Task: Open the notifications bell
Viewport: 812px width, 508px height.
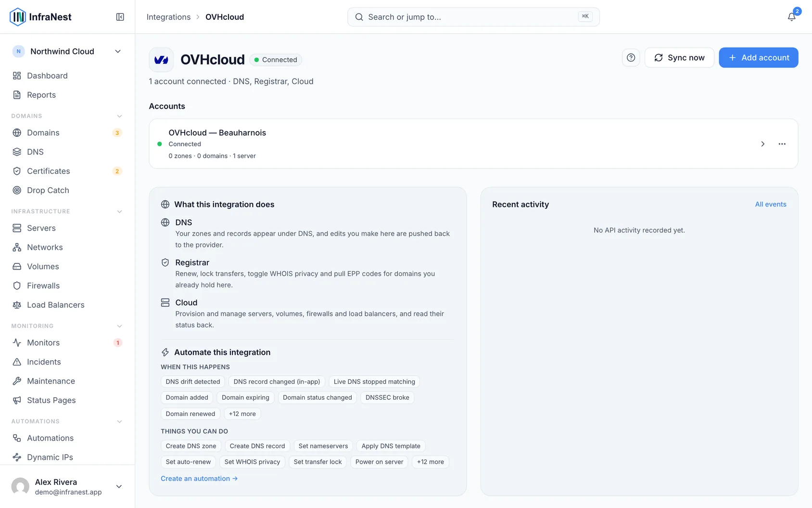Action: 791,17
